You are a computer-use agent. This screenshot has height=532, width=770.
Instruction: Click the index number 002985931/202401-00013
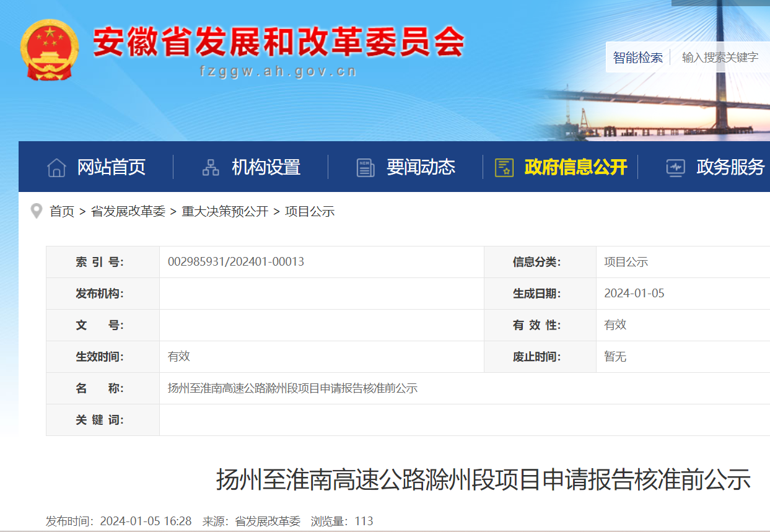[x=236, y=262]
